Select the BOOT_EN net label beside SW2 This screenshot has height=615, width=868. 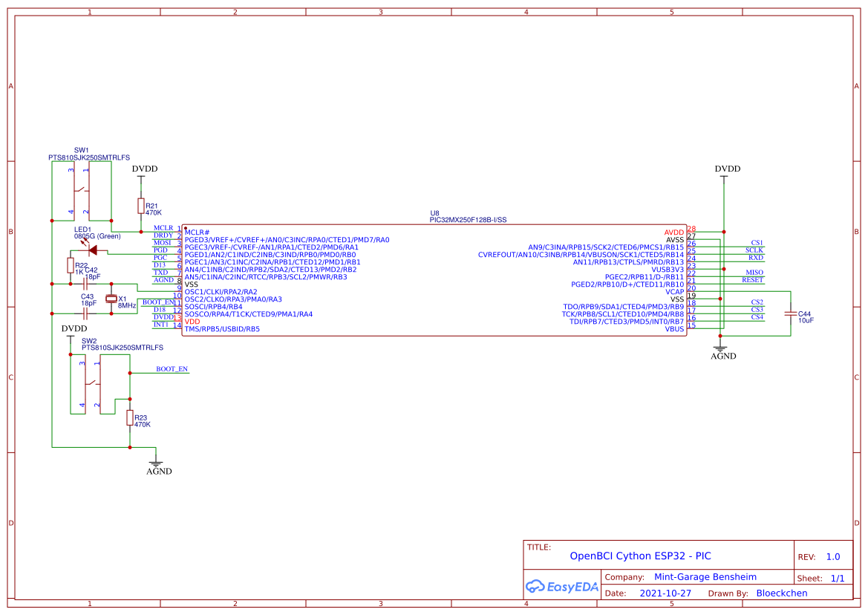tap(172, 369)
